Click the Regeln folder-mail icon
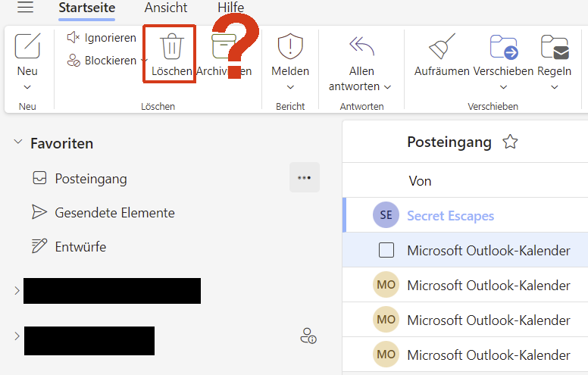588x375 pixels. coord(555,47)
